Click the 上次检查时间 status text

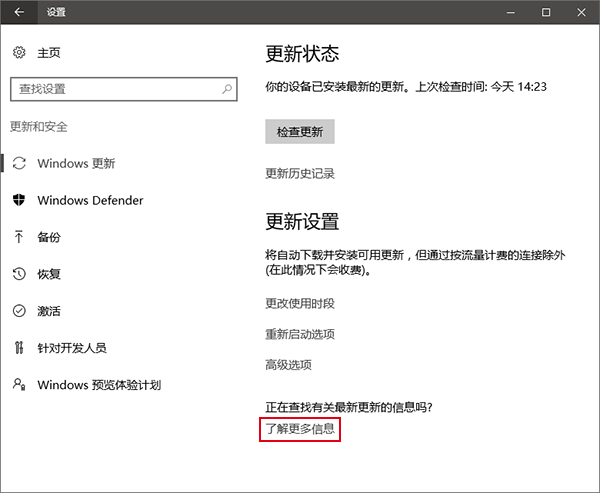pos(481,87)
